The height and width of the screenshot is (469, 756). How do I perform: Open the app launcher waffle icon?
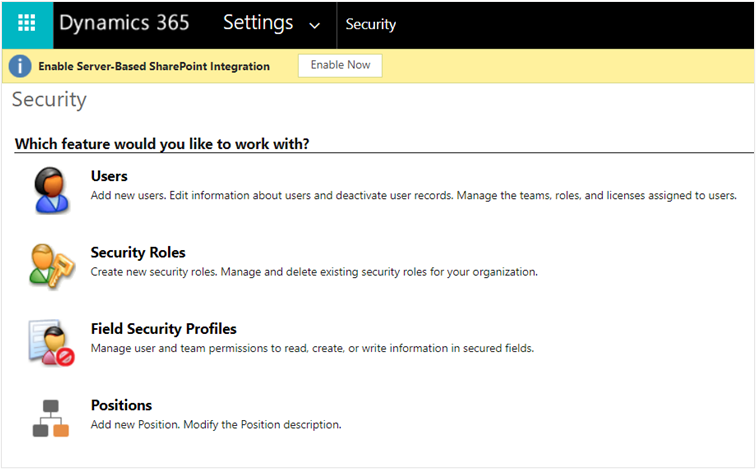[27, 23]
